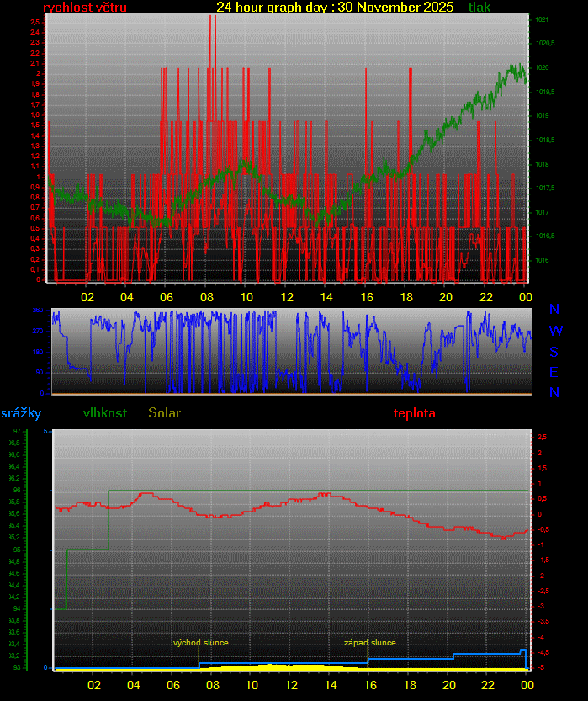Click the top 'N' wind direction label
Image resolution: width=588 pixels, height=701 pixels.
(x=554, y=311)
